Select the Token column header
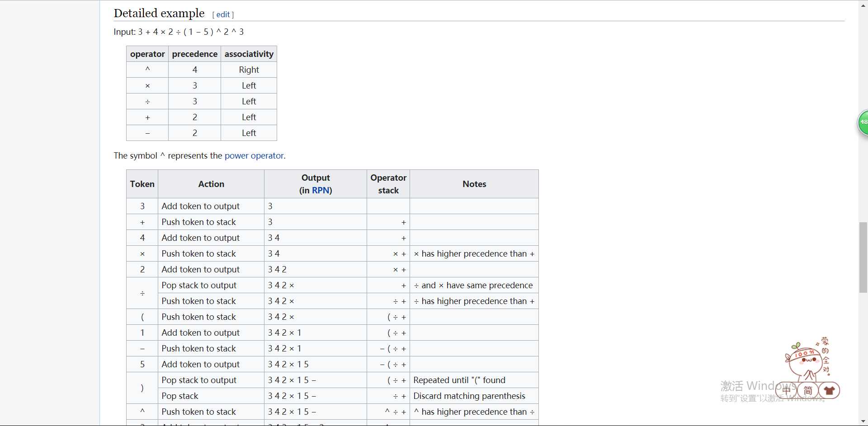 click(142, 184)
